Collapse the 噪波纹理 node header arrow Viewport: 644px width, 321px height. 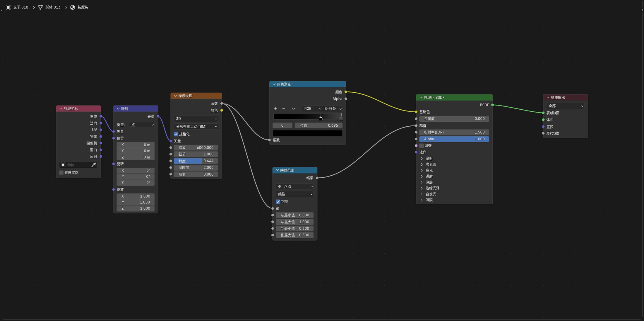(x=175, y=96)
